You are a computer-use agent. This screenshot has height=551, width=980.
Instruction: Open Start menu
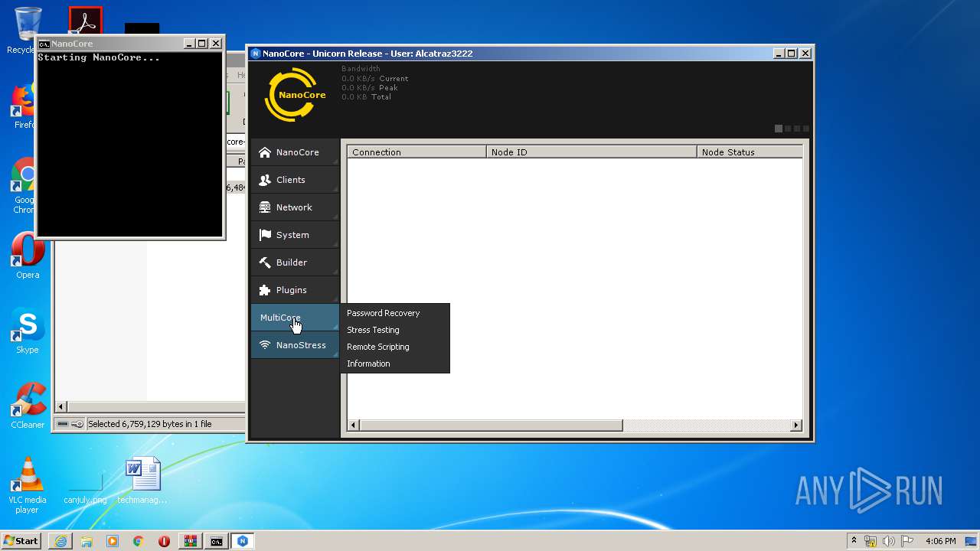[21, 541]
